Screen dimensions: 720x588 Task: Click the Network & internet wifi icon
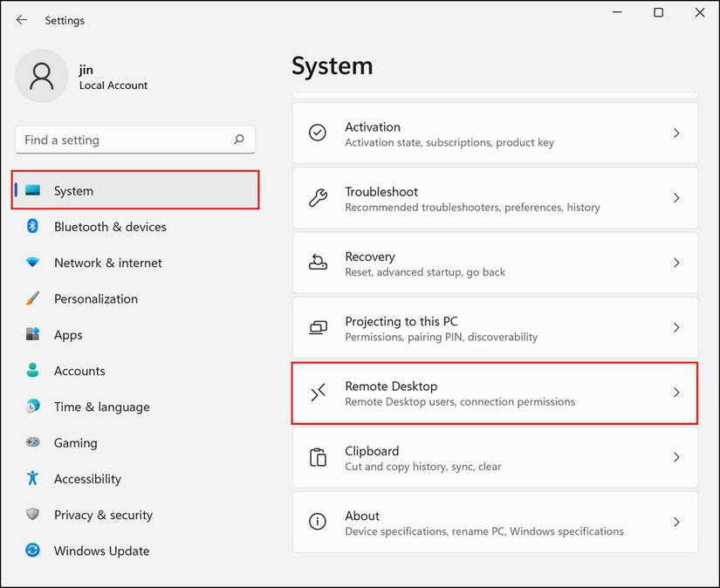click(33, 263)
